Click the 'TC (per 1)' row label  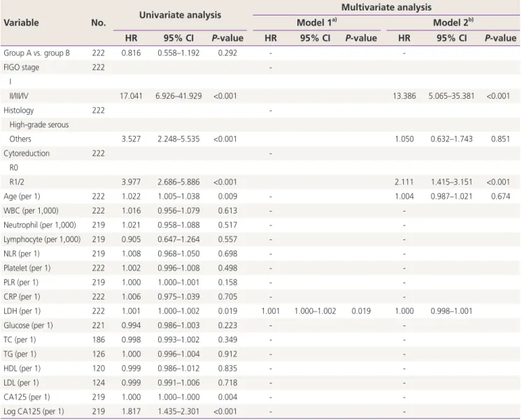click(x=20, y=339)
